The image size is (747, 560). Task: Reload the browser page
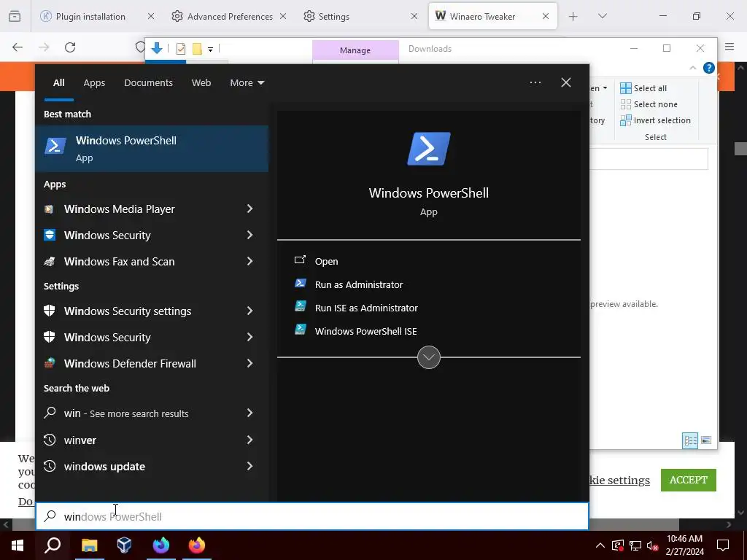point(70,47)
